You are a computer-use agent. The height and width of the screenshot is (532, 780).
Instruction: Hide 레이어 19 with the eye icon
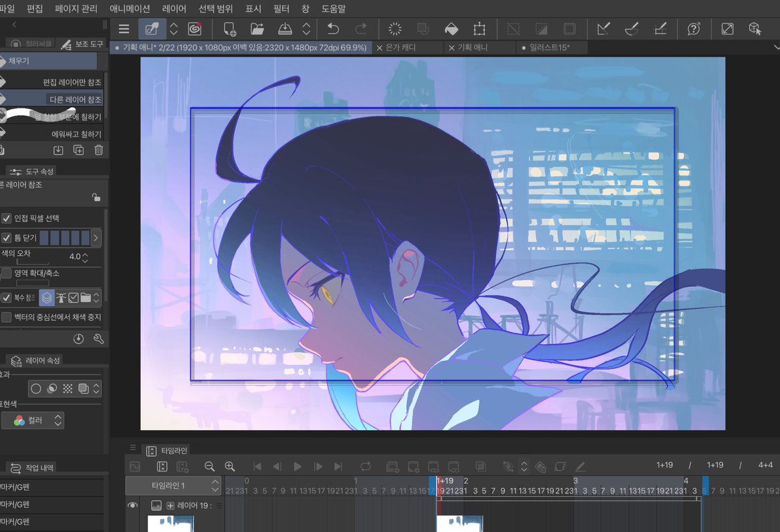click(x=133, y=505)
